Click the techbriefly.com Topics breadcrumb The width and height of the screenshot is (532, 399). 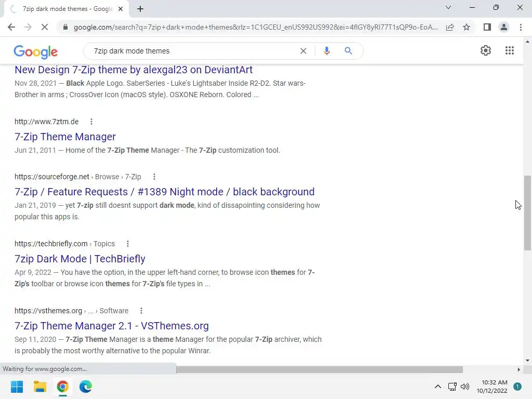tap(64, 244)
